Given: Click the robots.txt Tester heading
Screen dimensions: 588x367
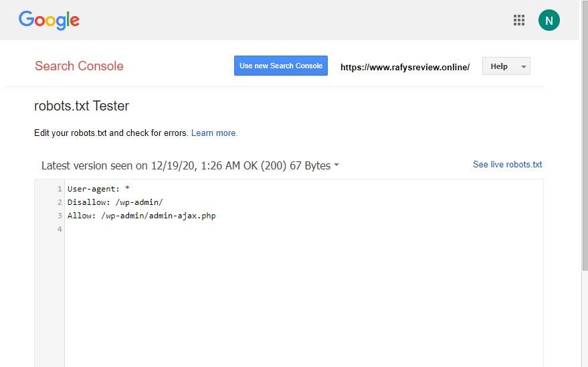Looking at the screenshot, I should point(82,106).
